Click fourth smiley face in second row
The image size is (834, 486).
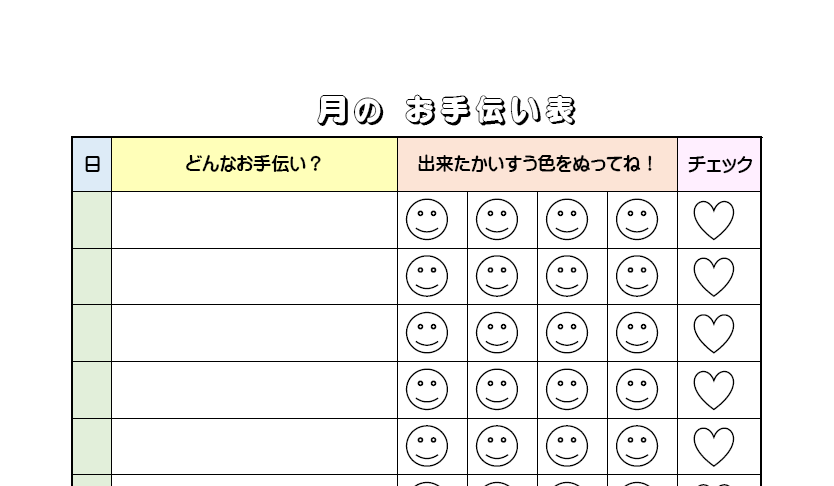[637, 277]
